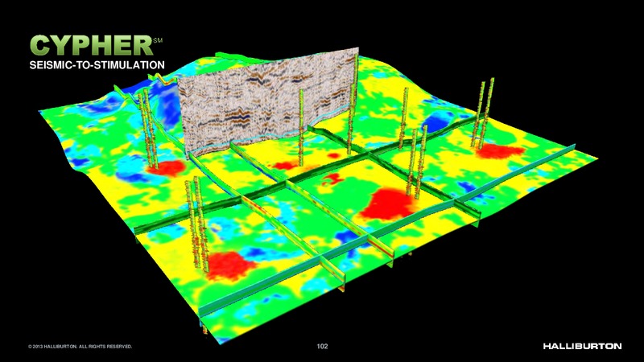Click the vertical seismic section panel
The height and width of the screenshot is (362, 644).
269,103
